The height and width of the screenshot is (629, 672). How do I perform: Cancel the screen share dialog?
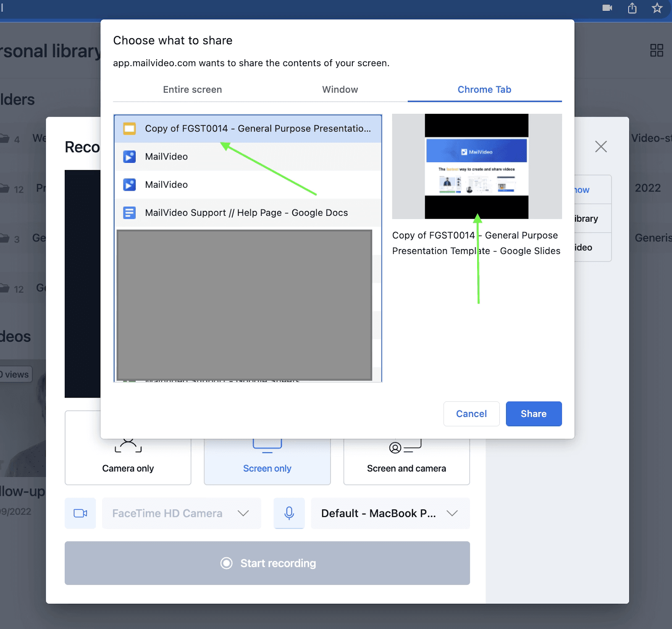[x=471, y=414]
